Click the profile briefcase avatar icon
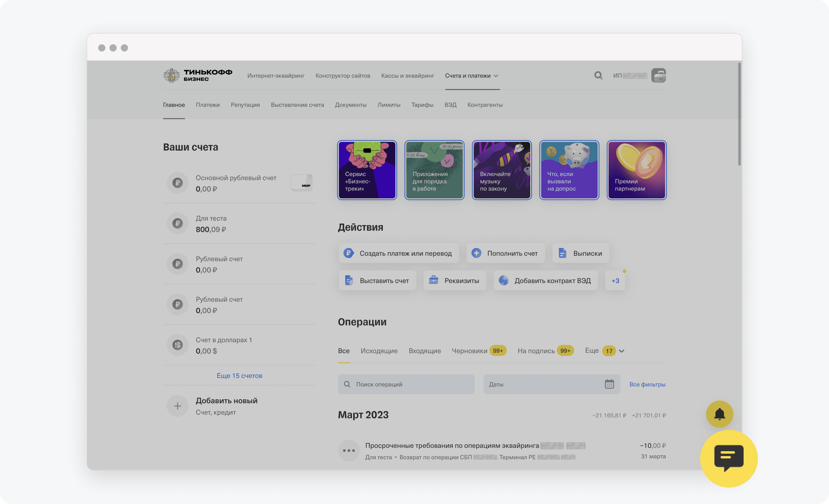 pos(658,75)
